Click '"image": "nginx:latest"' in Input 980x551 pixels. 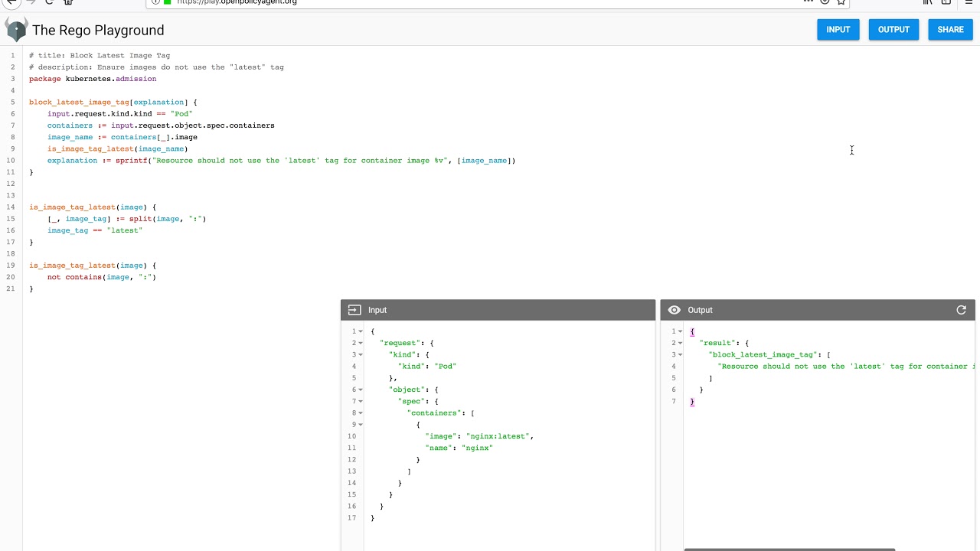(x=479, y=436)
